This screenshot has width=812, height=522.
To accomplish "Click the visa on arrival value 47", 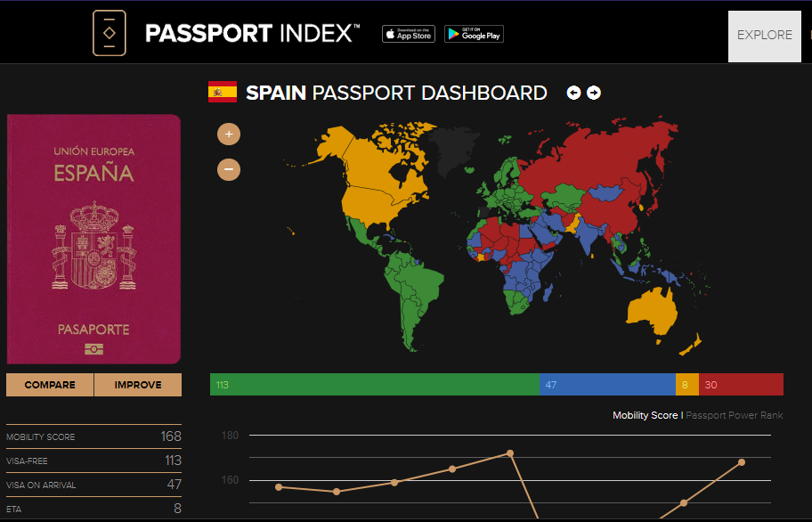I will click(x=174, y=485).
